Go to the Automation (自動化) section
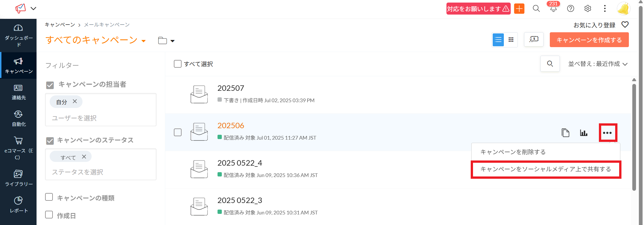 point(18,118)
